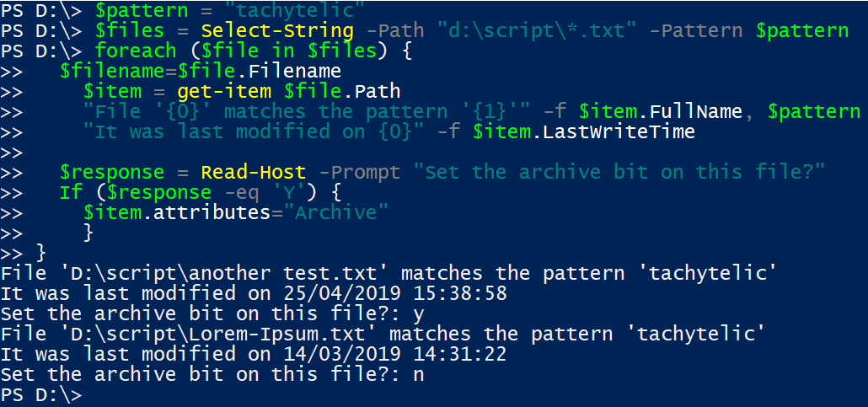Image resolution: width=868 pixels, height=407 pixels.
Task: Click the $item.FullName property text
Action: pos(661,111)
